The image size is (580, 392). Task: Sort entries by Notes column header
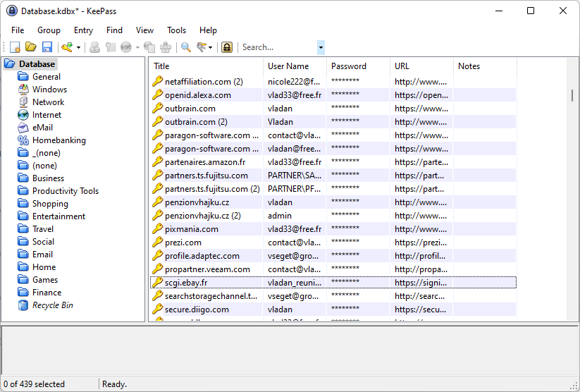485,66
